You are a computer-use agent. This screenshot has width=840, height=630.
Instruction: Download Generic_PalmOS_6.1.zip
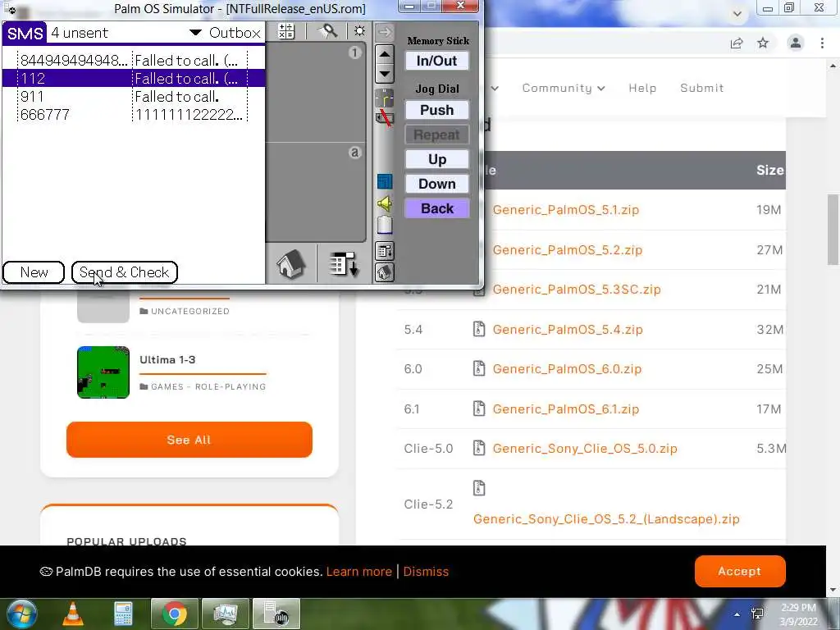pos(566,409)
